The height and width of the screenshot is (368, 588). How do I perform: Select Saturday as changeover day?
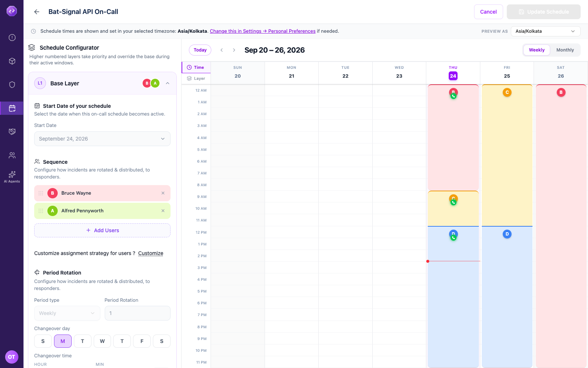click(162, 341)
